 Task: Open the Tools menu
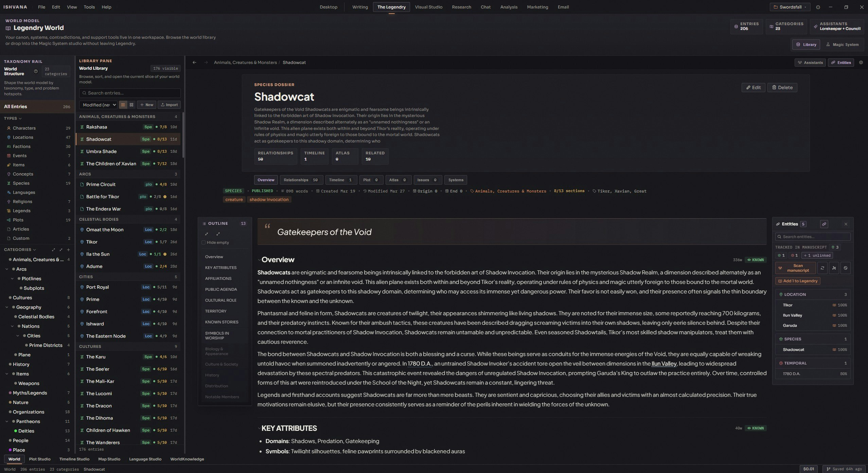(x=89, y=7)
